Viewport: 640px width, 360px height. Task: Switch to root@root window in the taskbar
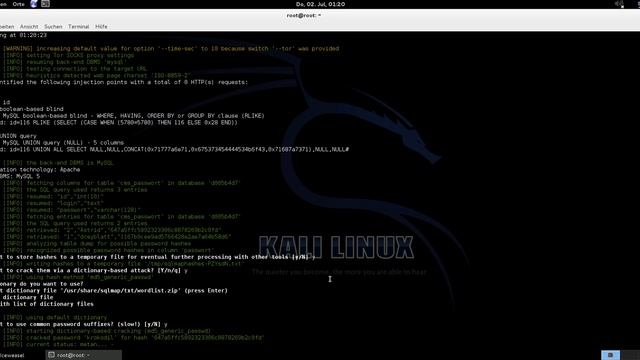coord(84,355)
